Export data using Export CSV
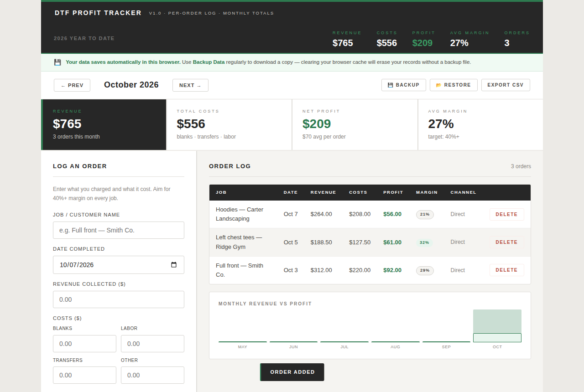The image size is (584, 392). pyautogui.click(x=506, y=85)
